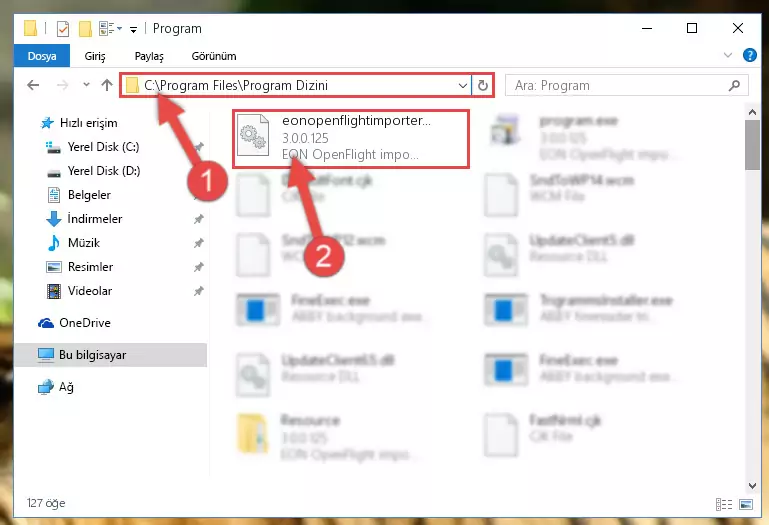Select OneDrive in navigation pane
The width and height of the screenshot is (769, 525).
coord(84,323)
